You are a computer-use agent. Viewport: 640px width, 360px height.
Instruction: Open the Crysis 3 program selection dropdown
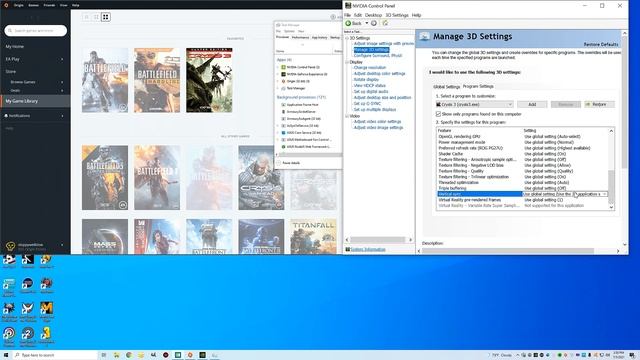tap(474, 104)
